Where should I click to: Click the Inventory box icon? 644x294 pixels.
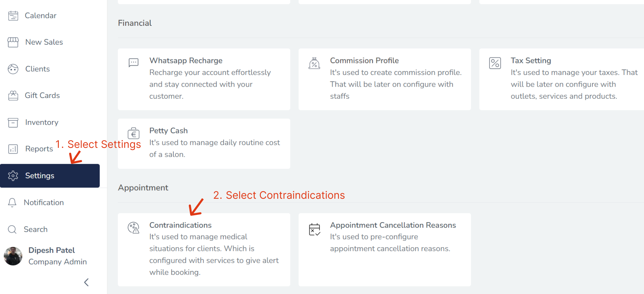pos(13,122)
